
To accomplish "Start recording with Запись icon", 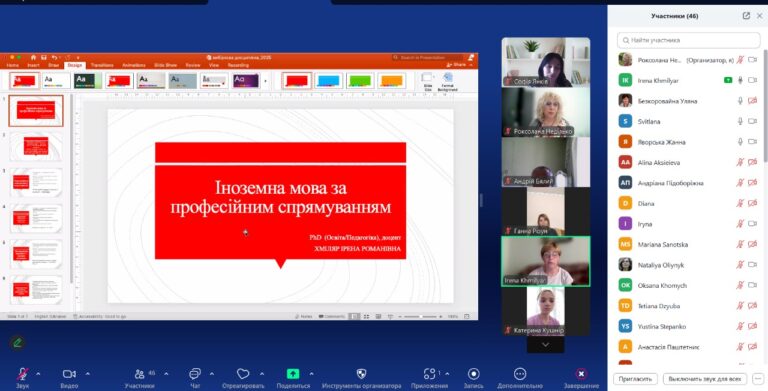I will (474, 374).
